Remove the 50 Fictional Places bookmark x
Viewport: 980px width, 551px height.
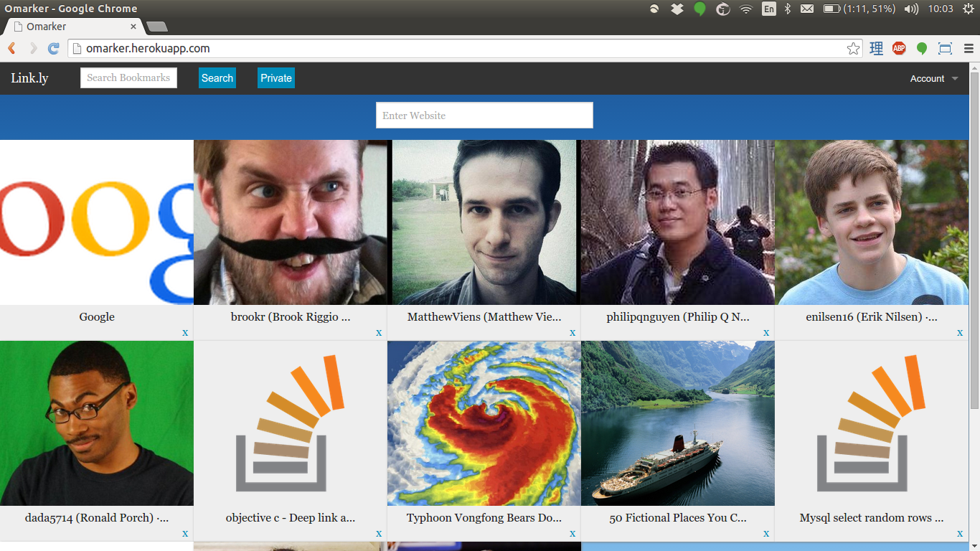coord(766,533)
